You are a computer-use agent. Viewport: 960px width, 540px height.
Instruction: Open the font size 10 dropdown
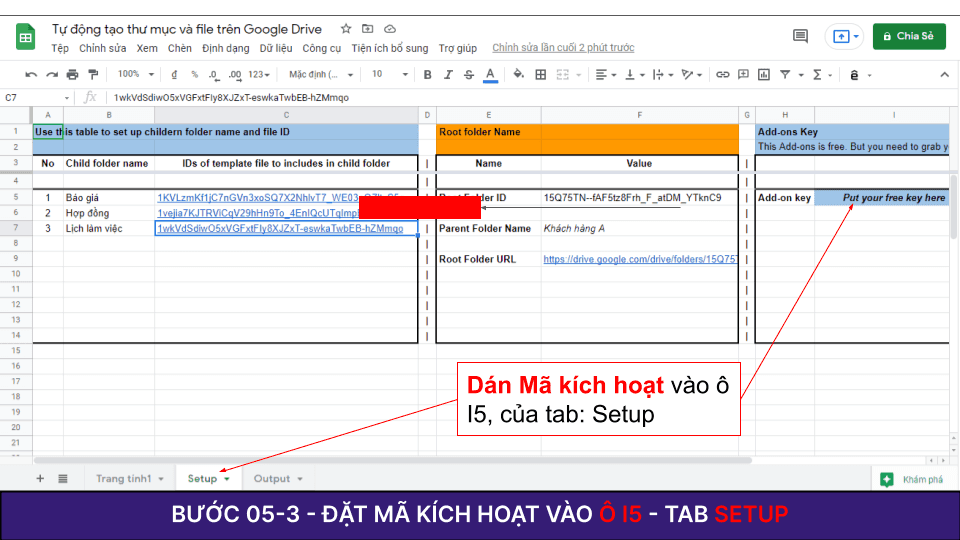pos(387,74)
